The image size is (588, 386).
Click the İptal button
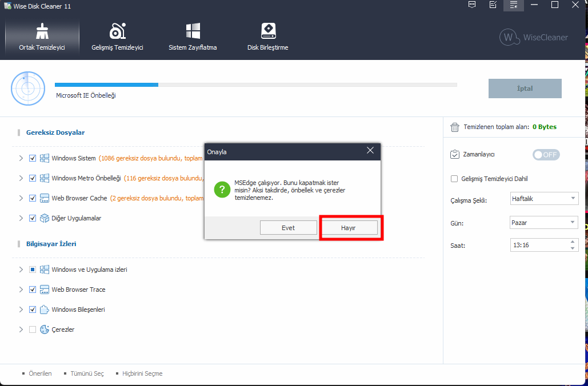[x=525, y=89]
